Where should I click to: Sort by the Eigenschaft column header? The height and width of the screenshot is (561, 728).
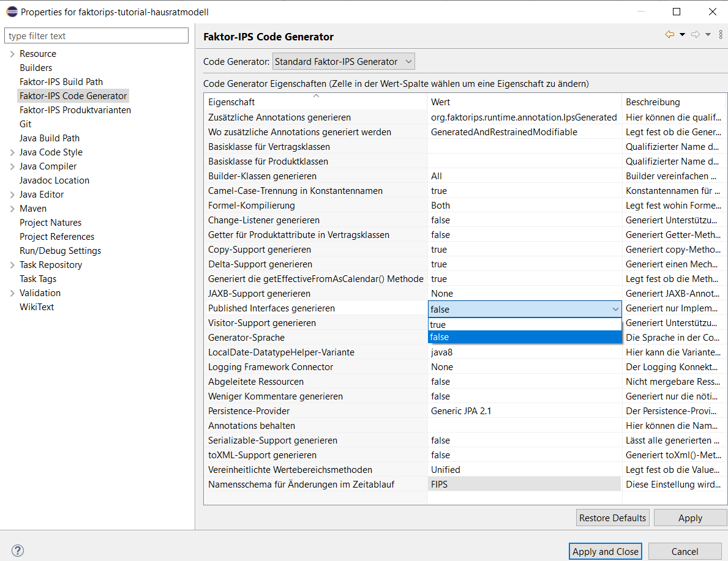[315, 102]
